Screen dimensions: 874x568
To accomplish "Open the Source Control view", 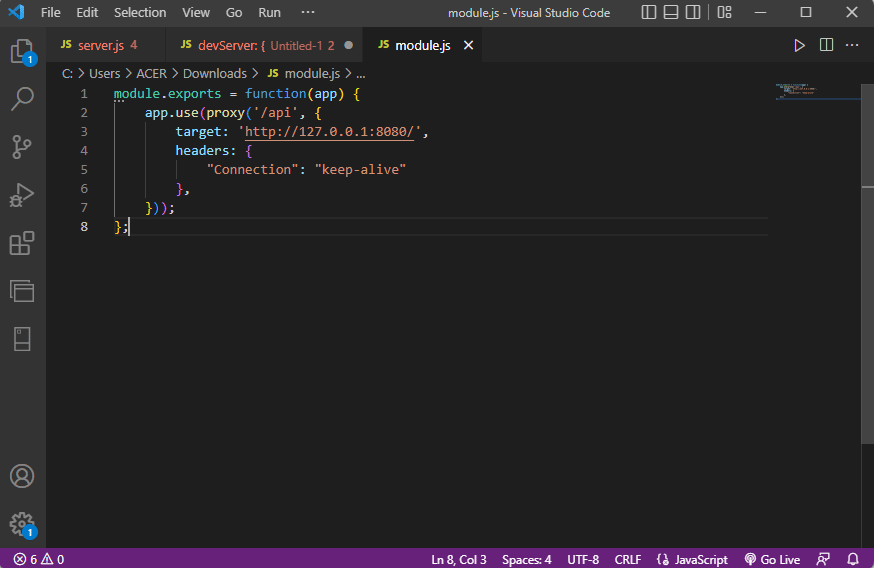I will (x=22, y=147).
